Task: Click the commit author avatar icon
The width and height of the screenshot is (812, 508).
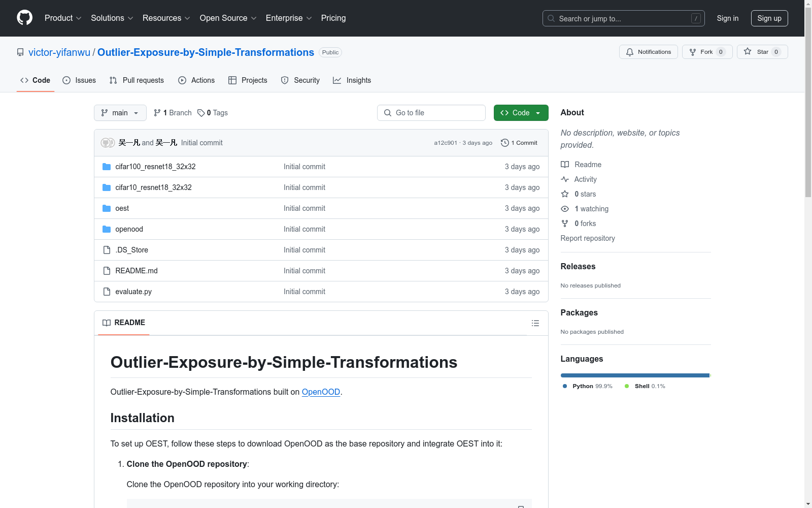Action: pos(108,143)
